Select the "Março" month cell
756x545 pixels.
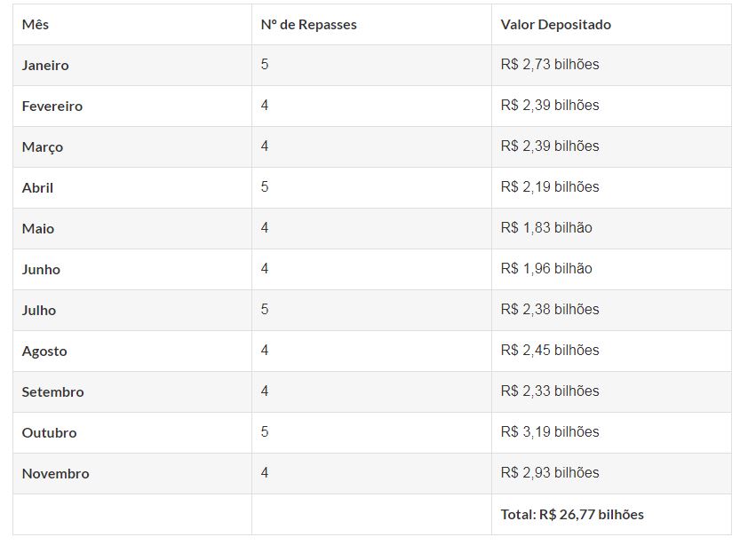[43, 147]
